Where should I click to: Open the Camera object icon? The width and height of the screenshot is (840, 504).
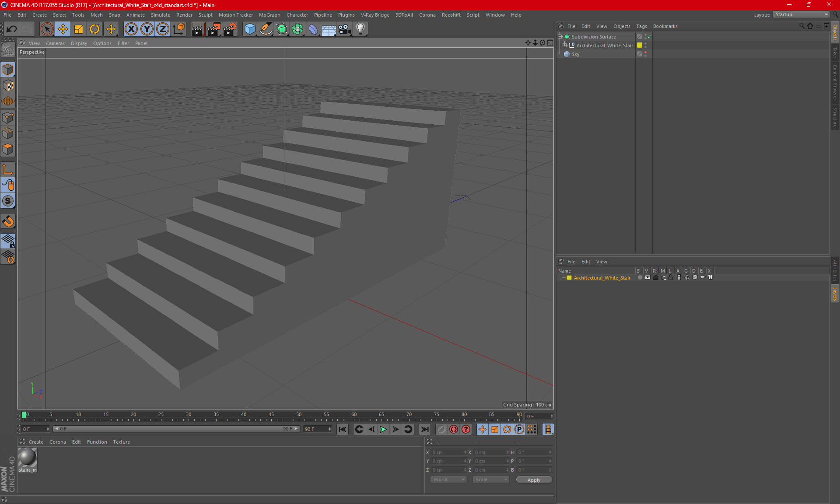[x=344, y=29]
